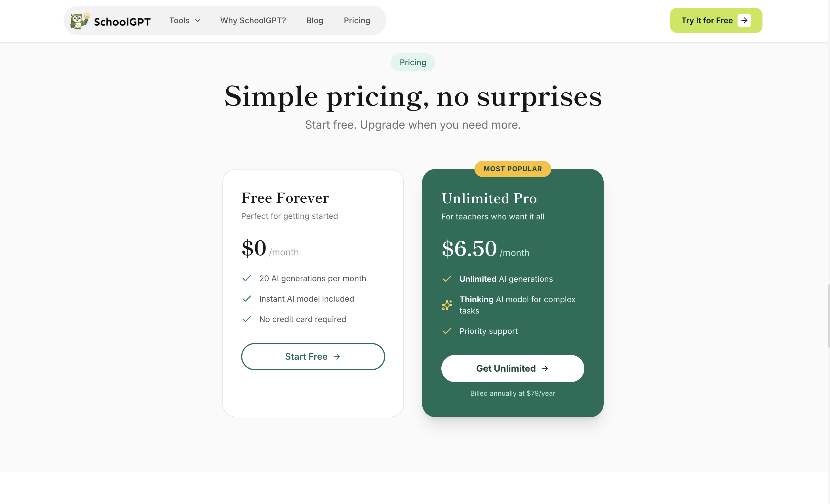Open the Why SchoolGPT? page
Viewport: 830px width, 504px height.
(x=253, y=20)
